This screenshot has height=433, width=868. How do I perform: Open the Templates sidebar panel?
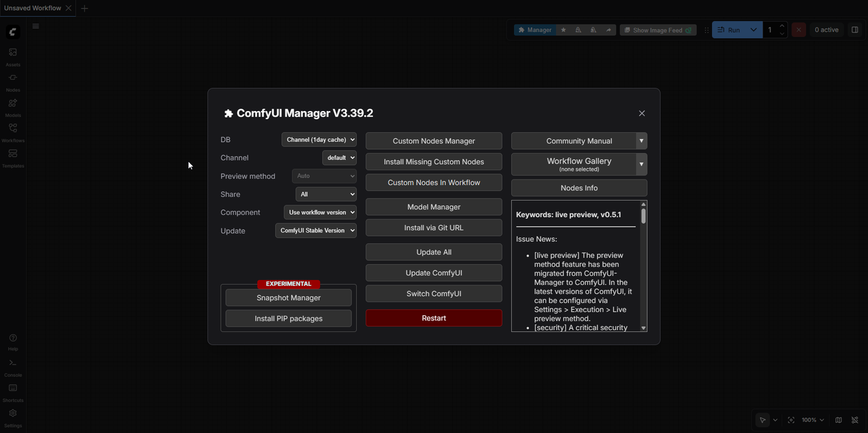click(x=13, y=158)
